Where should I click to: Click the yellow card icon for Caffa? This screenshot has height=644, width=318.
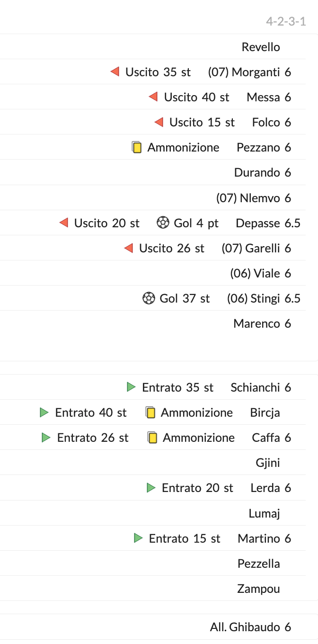pyautogui.click(x=152, y=438)
